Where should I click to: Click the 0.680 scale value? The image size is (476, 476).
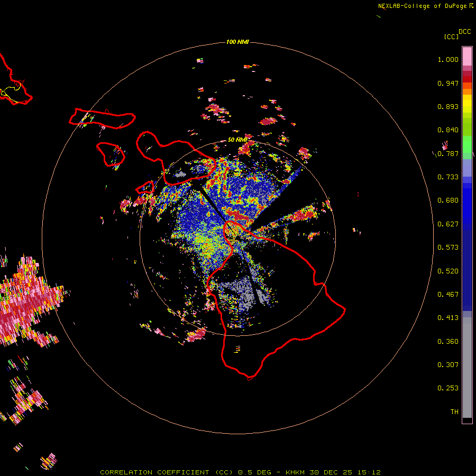[x=448, y=200]
